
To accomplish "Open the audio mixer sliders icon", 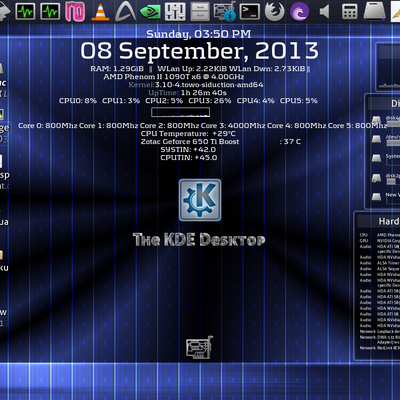I will [x=175, y=11].
